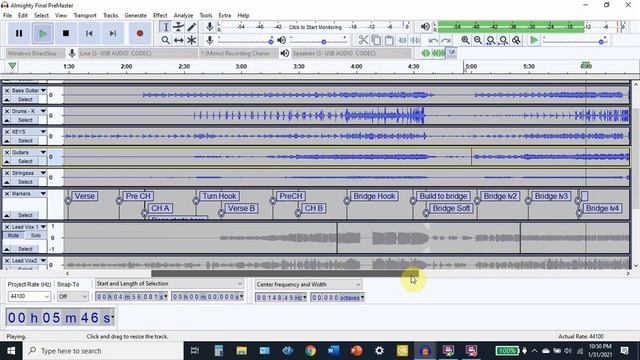Start recording with the red Record button
The width and height of the screenshot is (640, 360).
point(140,33)
